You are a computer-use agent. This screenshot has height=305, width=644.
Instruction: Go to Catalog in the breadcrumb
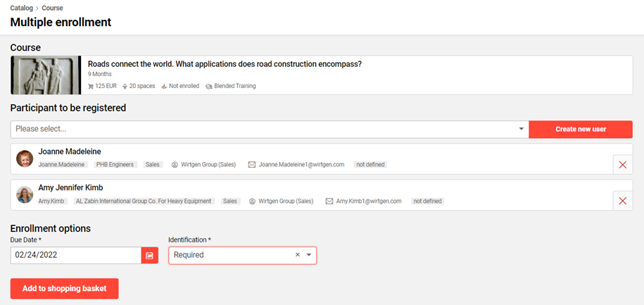[22, 8]
